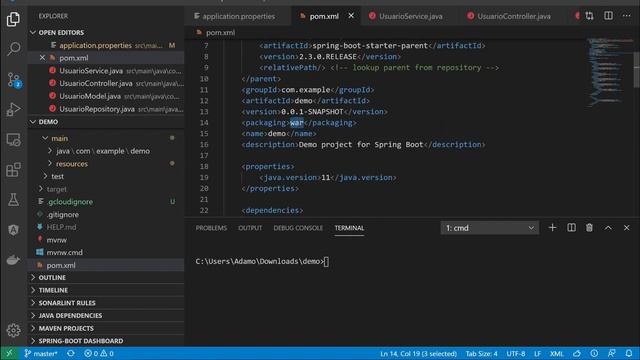Maximize the terminal panel with up chevron
Viewport: 640px width, 360px height.
608,228
